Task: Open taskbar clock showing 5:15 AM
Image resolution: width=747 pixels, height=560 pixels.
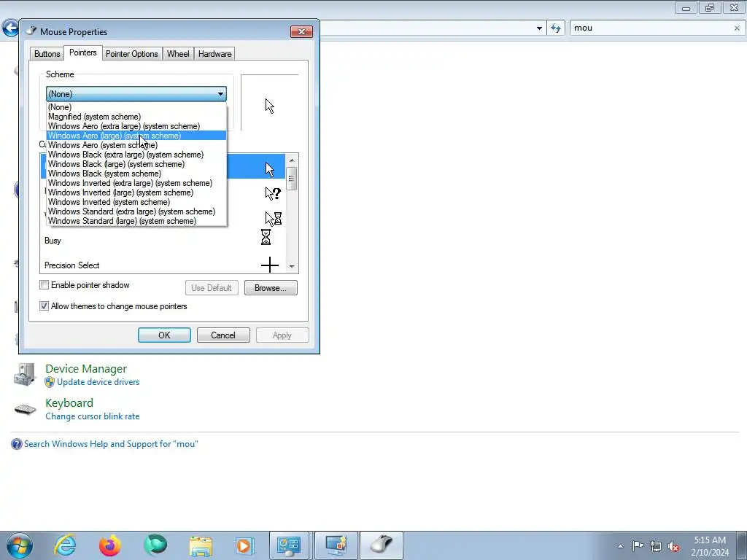Action: tap(710, 546)
